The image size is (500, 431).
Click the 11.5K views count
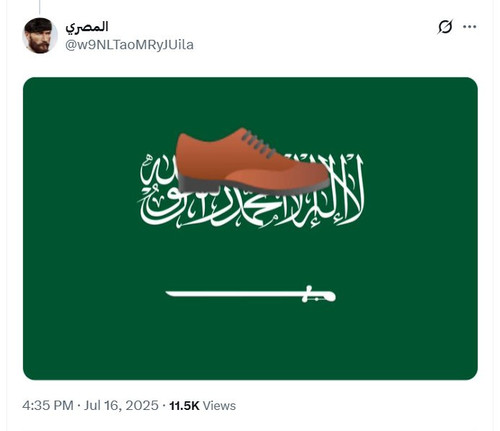(x=184, y=406)
